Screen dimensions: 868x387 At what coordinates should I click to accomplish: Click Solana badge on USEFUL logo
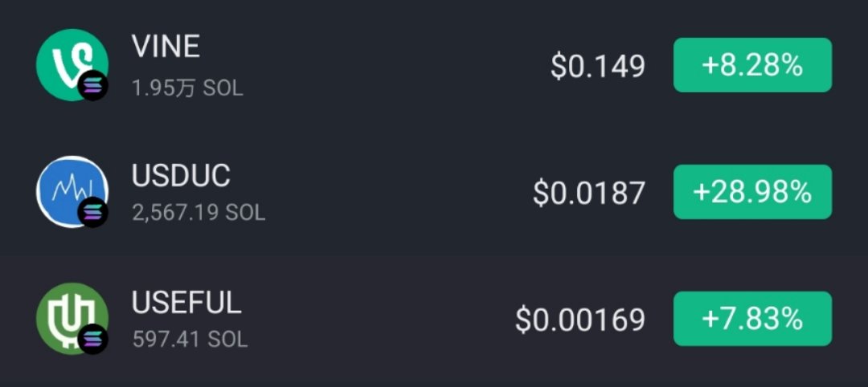93,339
